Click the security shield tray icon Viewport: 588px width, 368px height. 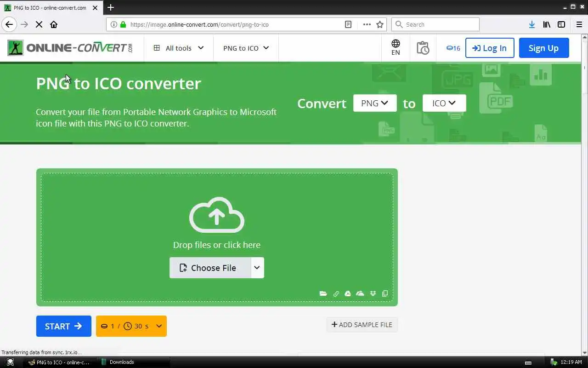coord(554,362)
